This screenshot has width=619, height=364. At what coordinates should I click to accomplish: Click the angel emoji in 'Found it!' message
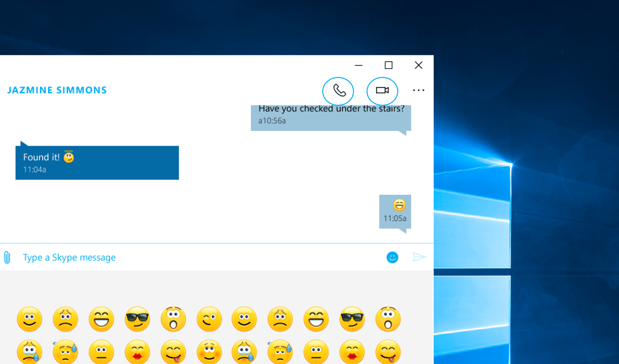click(69, 157)
